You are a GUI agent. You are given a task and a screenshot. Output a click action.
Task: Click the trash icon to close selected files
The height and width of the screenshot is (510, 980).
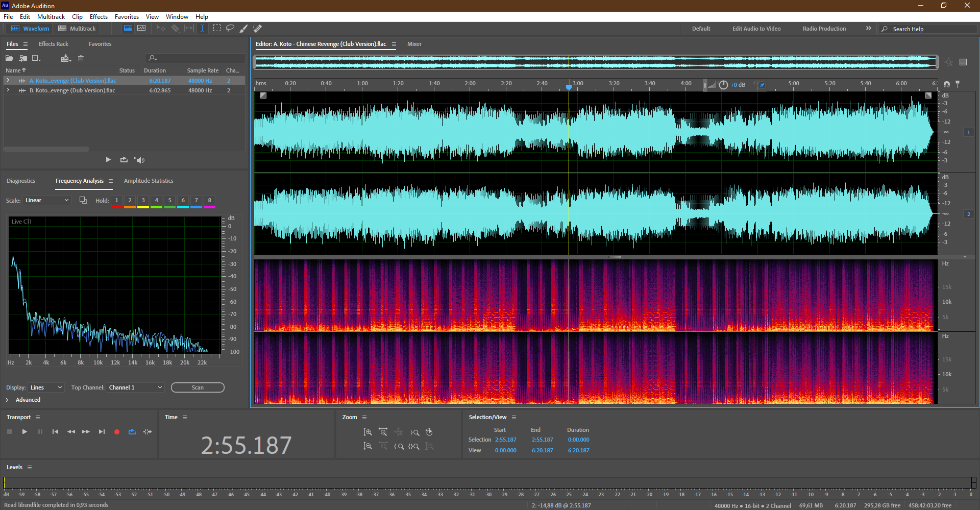point(81,58)
